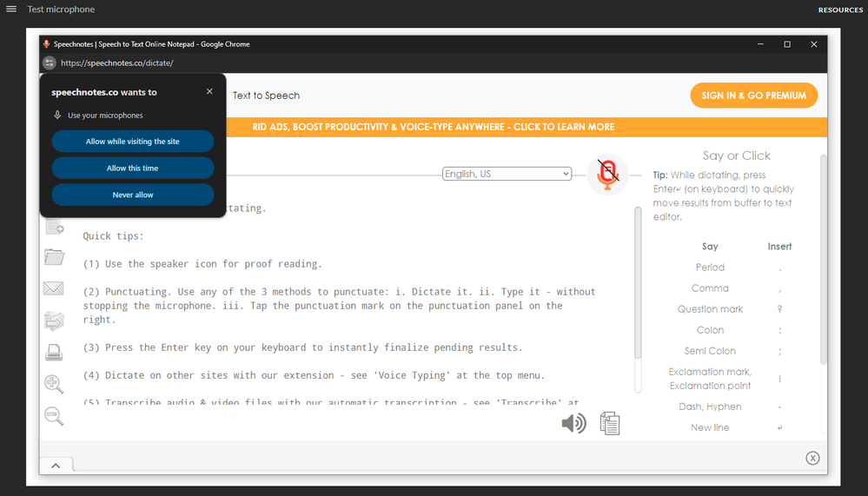Expand the bottom-left up-chevron tab
868x496 pixels.
56,466
